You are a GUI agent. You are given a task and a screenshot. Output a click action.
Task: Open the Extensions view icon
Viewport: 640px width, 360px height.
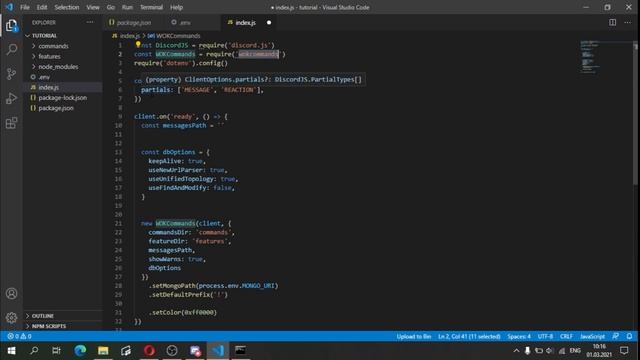[x=11, y=123]
